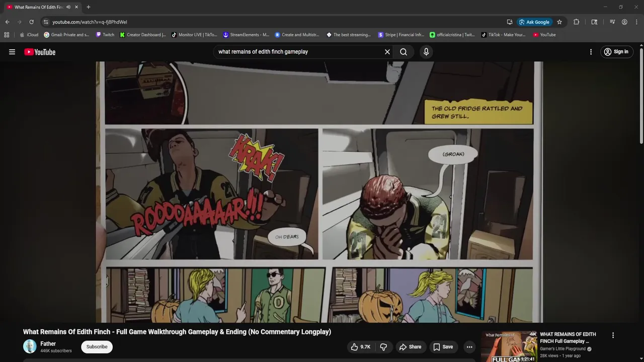Reload the current YouTube page
Image resolution: width=644 pixels, height=362 pixels.
tap(31, 22)
